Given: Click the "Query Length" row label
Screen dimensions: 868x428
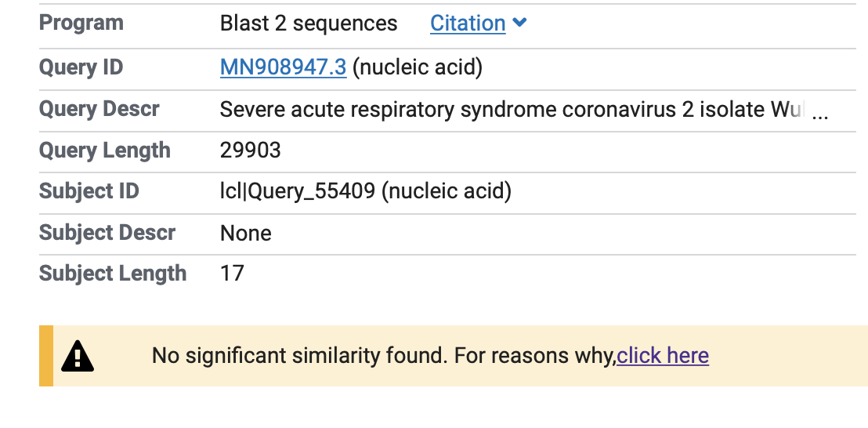Looking at the screenshot, I should [x=105, y=151].
